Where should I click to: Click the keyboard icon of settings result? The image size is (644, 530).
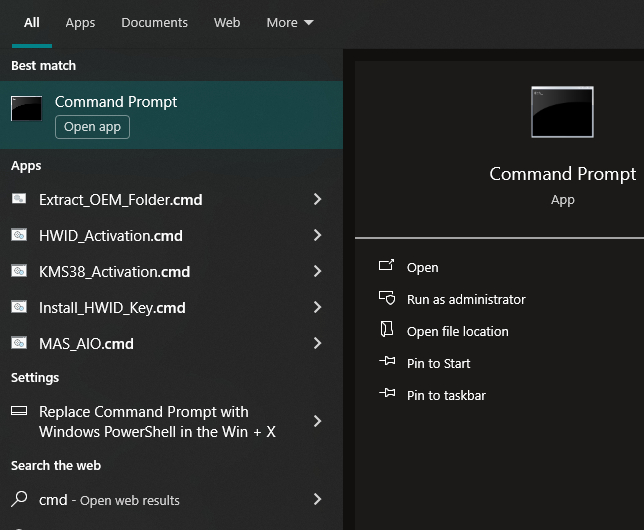click(x=19, y=410)
